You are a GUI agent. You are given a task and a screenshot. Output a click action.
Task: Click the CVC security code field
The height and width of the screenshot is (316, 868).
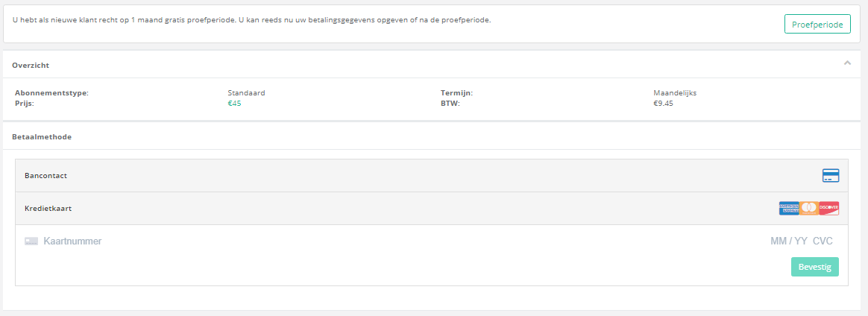(823, 241)
